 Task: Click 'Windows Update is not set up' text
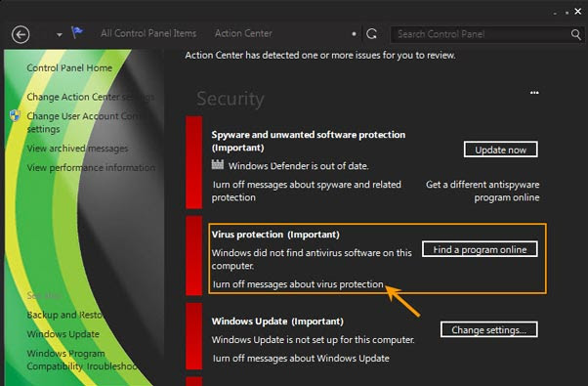coord(314,340)
